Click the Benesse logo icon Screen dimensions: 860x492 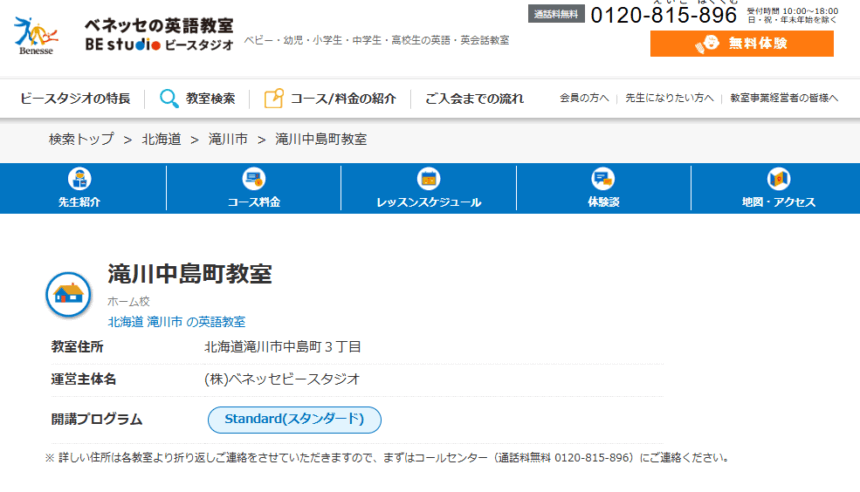coord(36,36)
